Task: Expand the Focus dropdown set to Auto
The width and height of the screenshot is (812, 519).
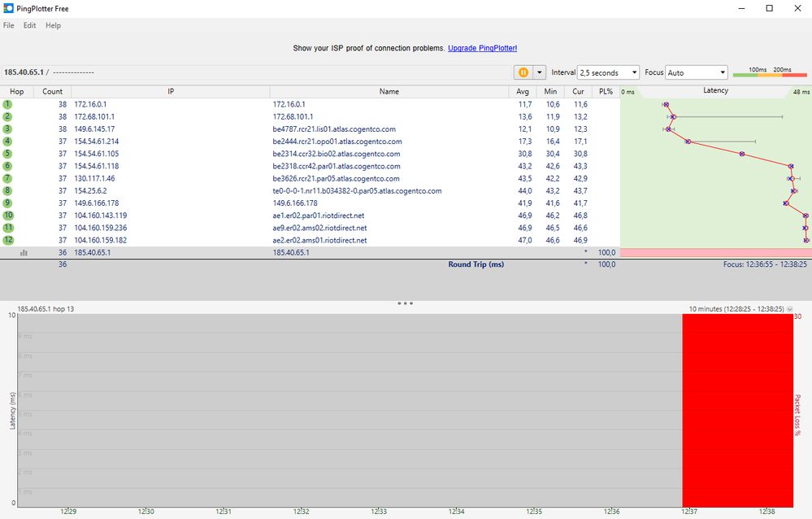Action: pos(696,72)
